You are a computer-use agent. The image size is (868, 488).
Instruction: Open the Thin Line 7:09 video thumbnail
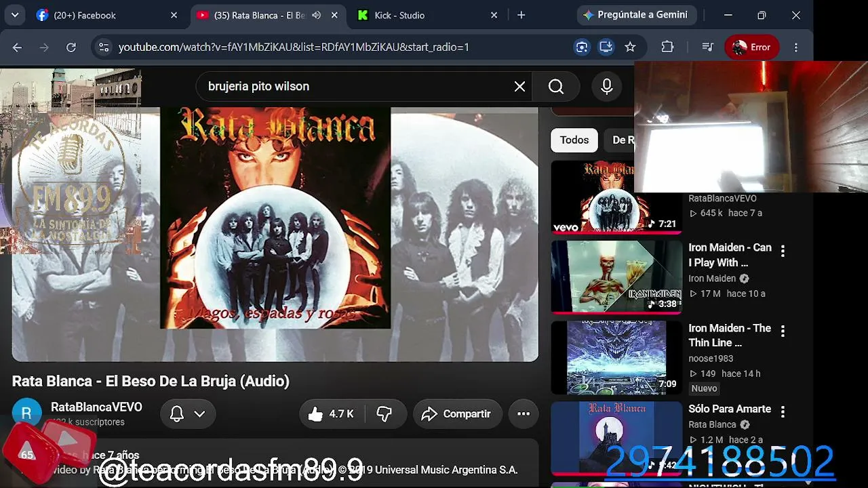click(x=616, y=357)
